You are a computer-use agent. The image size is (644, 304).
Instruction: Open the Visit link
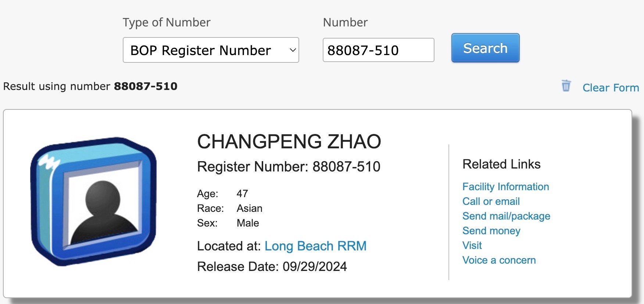click(x=472, y=245)
